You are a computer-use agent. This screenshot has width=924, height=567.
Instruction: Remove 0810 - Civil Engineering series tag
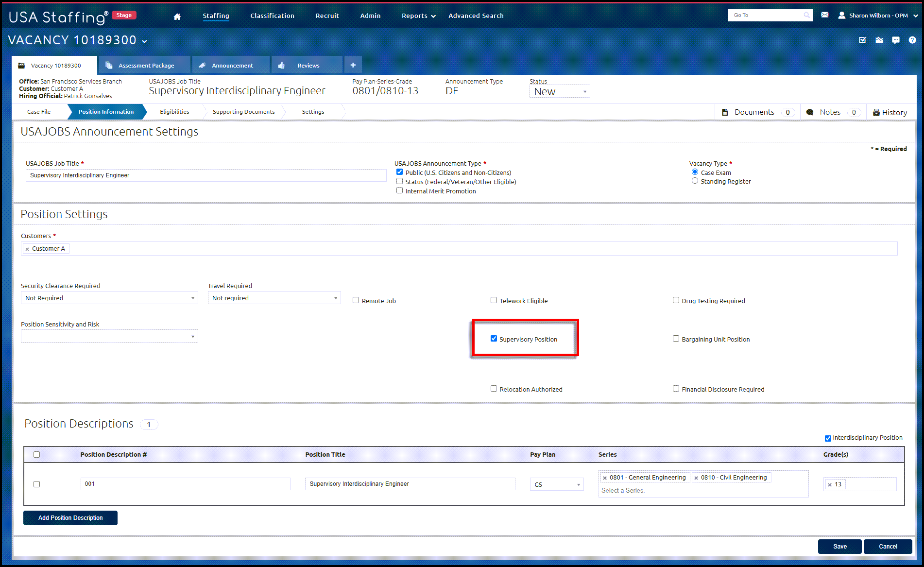point(696,478)
